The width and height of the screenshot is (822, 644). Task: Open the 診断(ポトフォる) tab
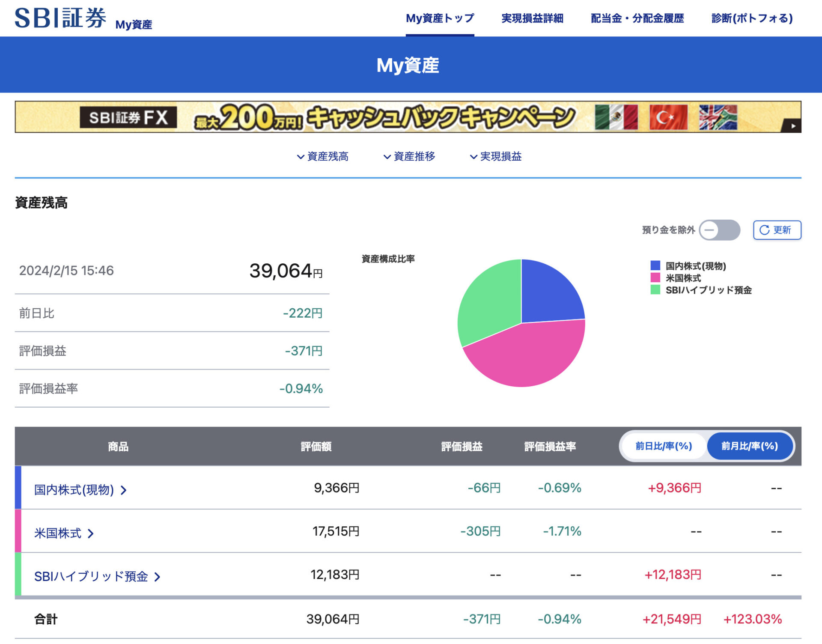(x=752, y=18)
